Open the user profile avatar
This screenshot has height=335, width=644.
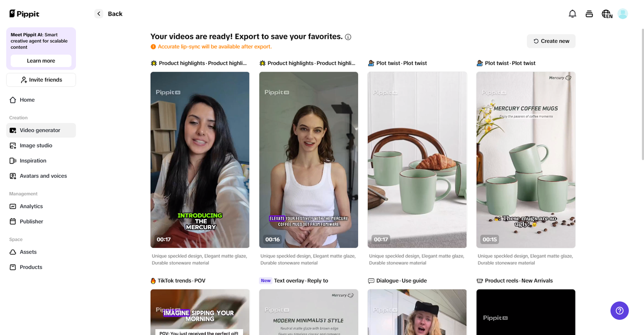click(x=623, y=14)
